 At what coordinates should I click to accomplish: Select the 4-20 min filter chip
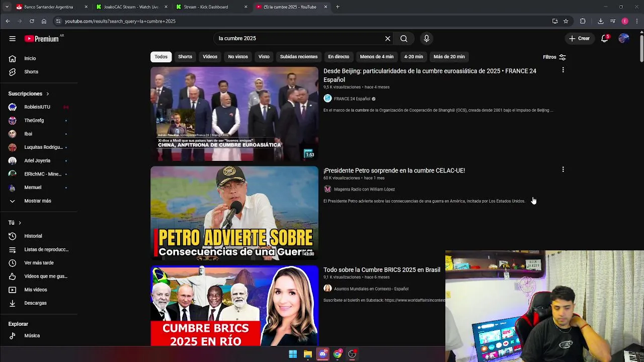(414, 57)
